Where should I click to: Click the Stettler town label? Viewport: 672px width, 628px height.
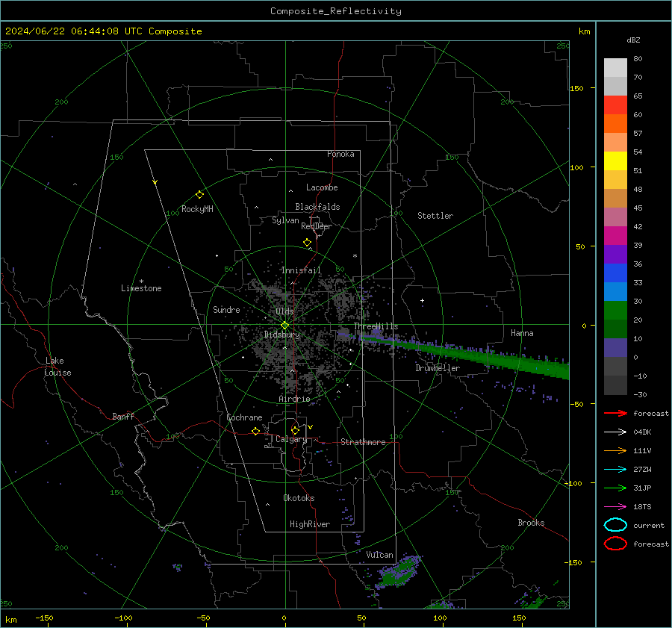click(435, 216)
